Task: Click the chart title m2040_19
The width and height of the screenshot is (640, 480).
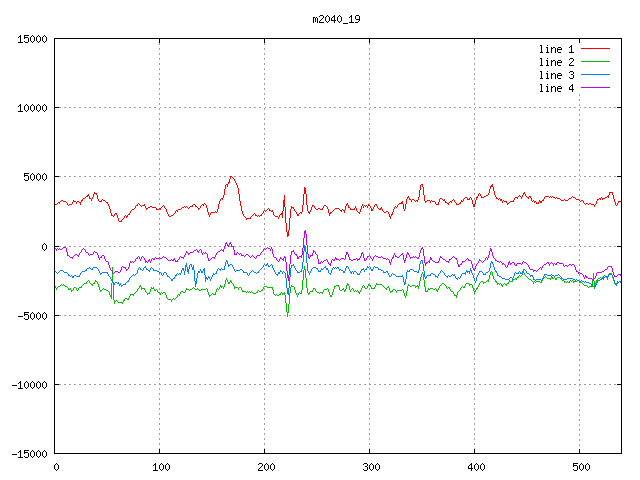Action: [x=336, y=19]
